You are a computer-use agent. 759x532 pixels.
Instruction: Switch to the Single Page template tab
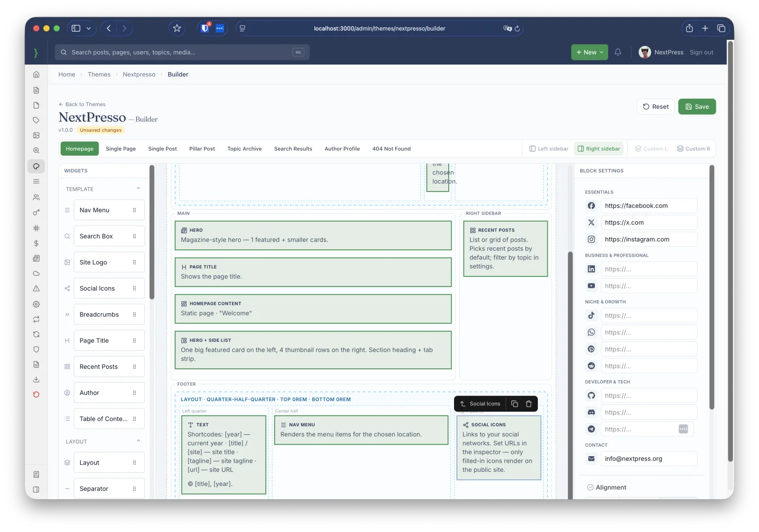coord(121,149)
